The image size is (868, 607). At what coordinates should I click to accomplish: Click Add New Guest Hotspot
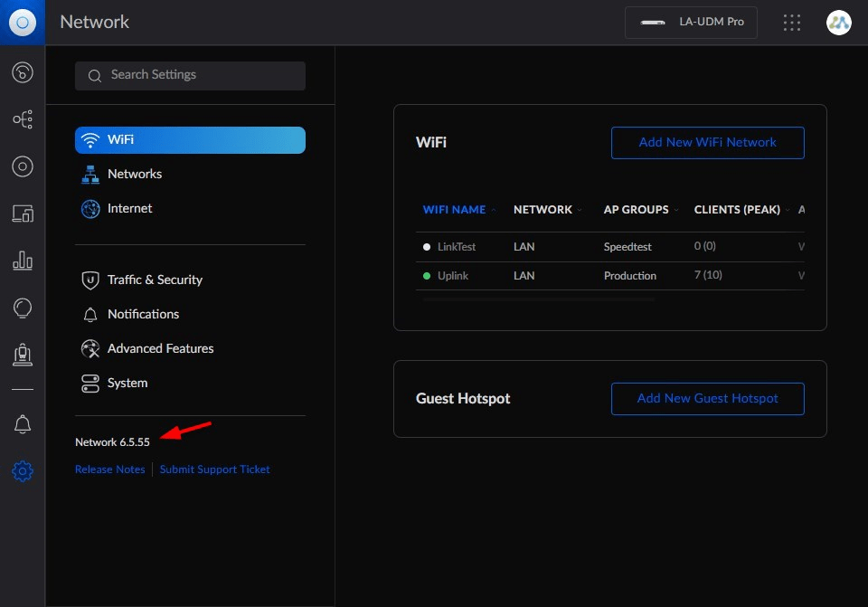coord(708,398)
